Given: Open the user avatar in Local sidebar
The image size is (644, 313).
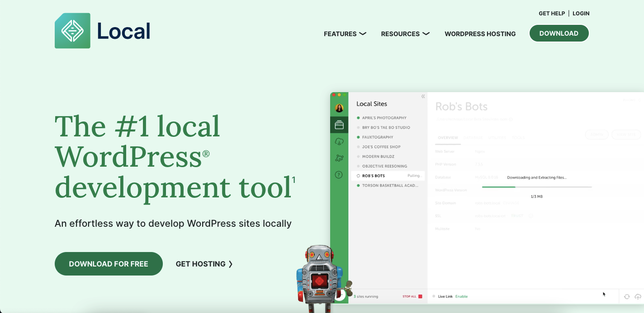Looking at the screenshot, I should click(x=339, y=108).
